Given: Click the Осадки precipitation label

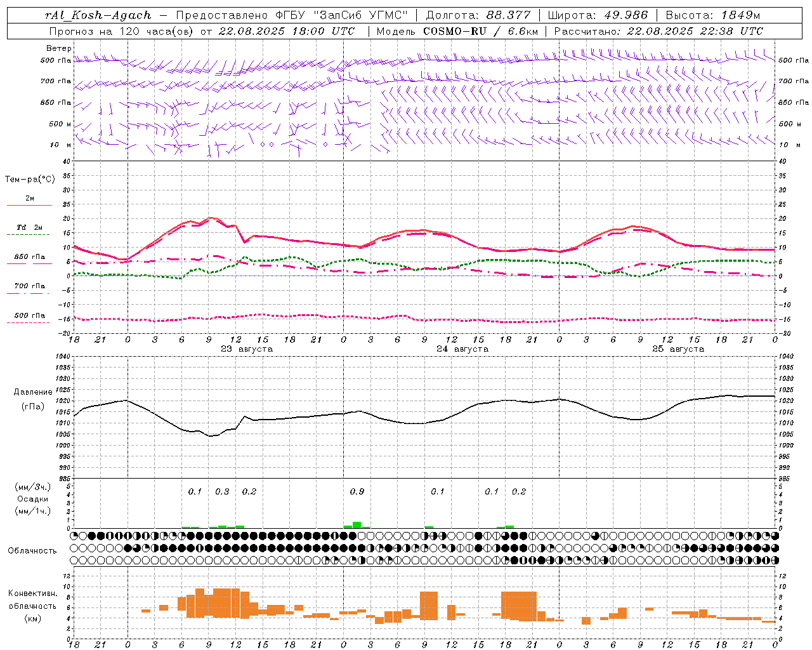Looking at the screenshot, I should [x=33, y=500].
